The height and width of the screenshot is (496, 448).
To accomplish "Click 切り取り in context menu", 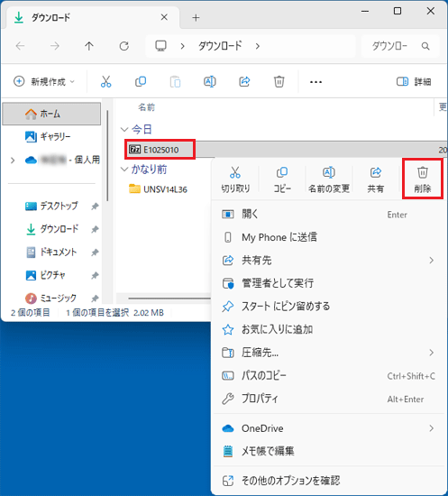I will [235, 179].
